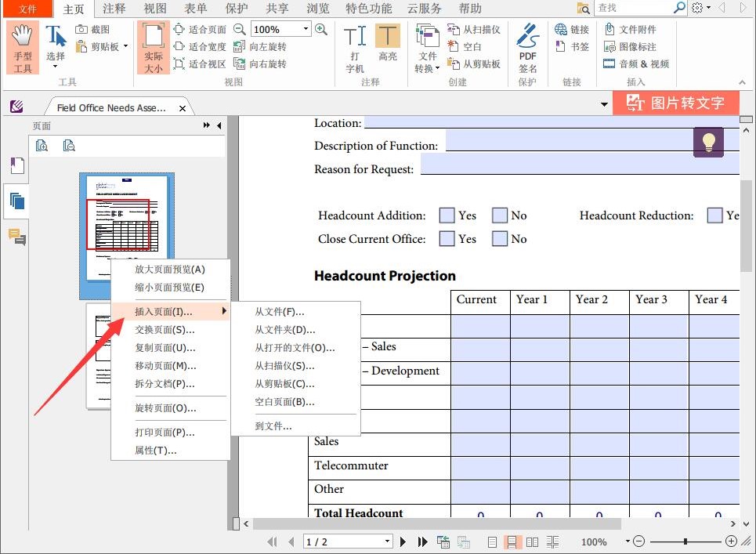Click File Attachment (文件附件) button
Image resolution: width=756 pixels, height=554 pixels.
[631, 29]
